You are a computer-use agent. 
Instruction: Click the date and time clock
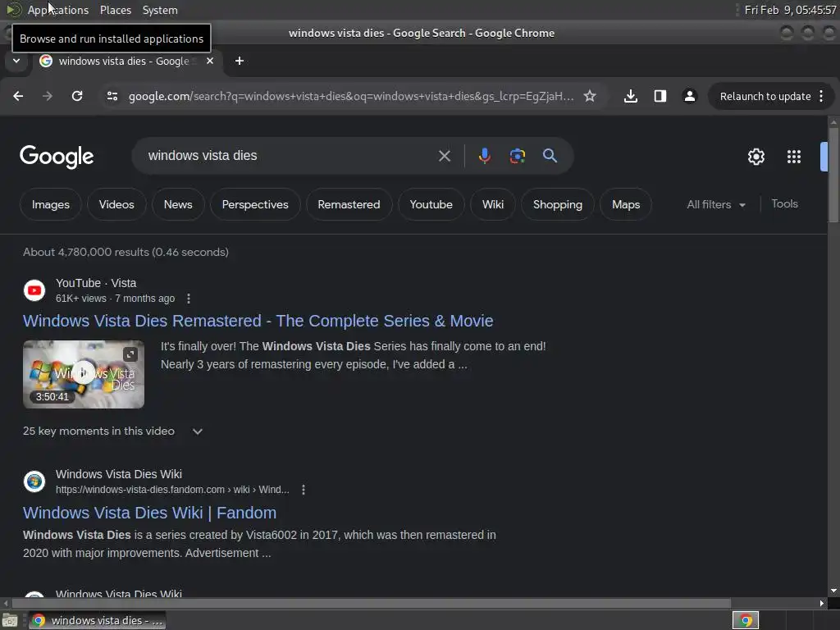[x=790, y=10]
